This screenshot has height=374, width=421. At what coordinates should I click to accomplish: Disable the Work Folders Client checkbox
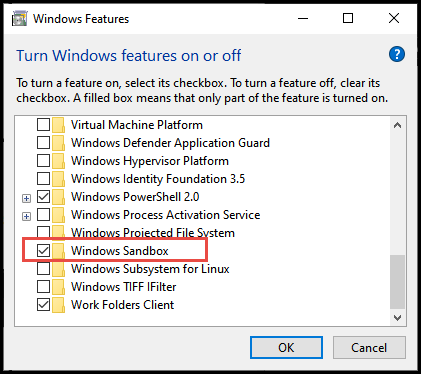pos(43,305)
